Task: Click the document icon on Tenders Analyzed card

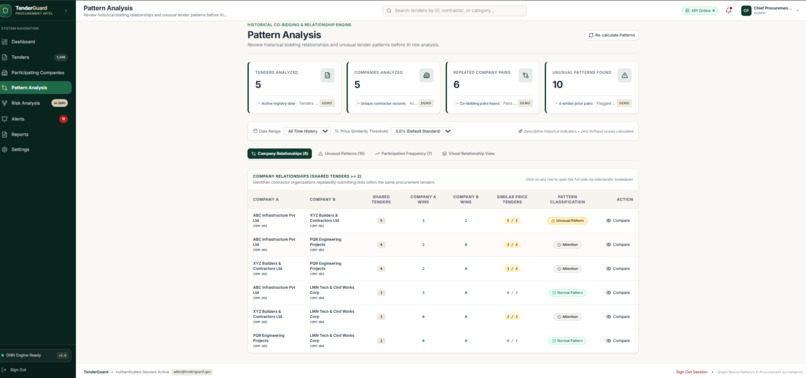Action: pyautogui.click(x=327, y=75)
